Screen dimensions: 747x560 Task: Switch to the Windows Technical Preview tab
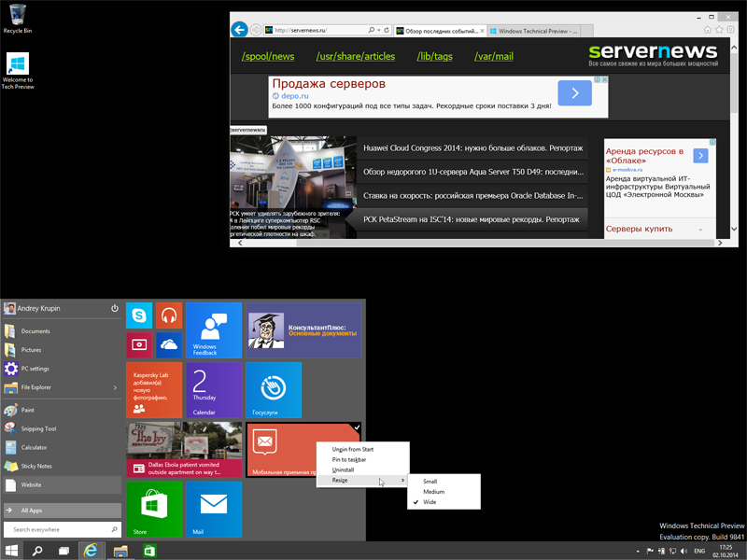click(532, 31)
